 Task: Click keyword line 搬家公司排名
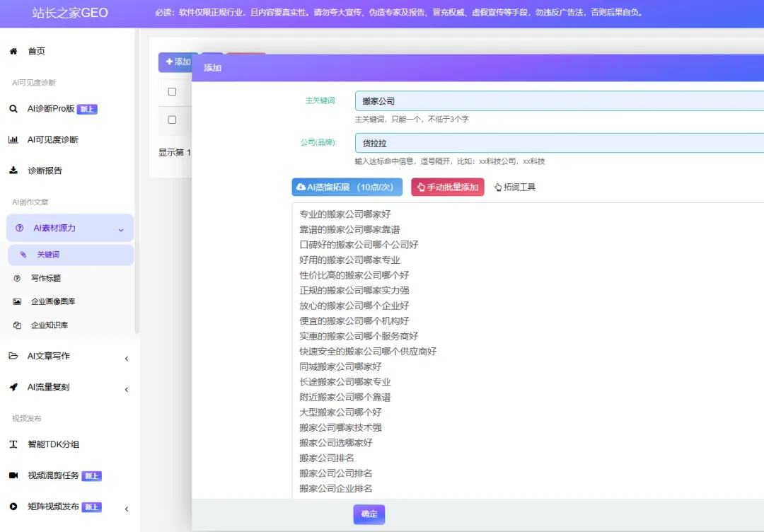point(326,458)
